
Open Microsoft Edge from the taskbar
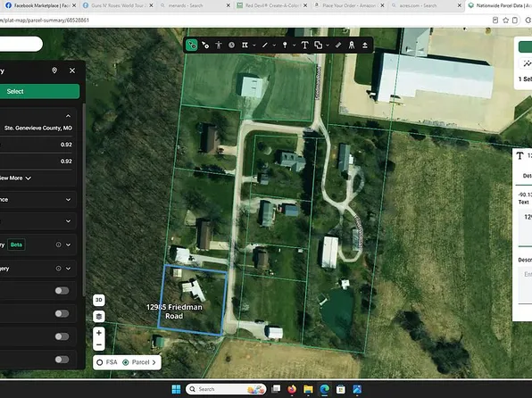click(x=325, y=389)
